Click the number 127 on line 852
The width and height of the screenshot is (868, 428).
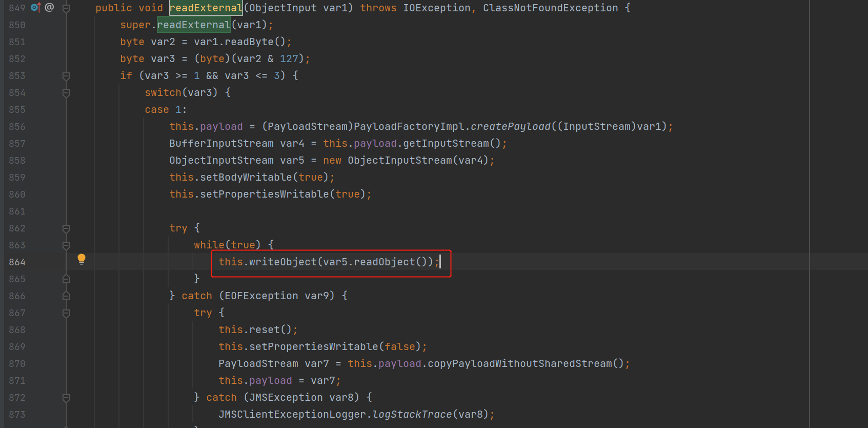click(x=289, y=59)
